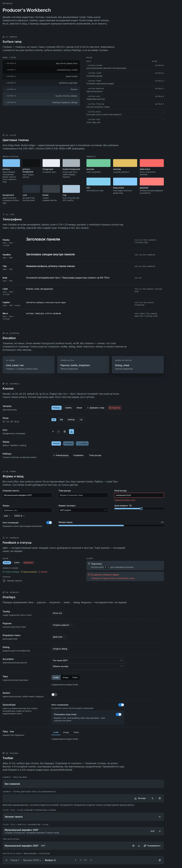Toggle 'Показывать drop zones' switch
This screenshot has height=868, width=182.
(x=118, y=714)
